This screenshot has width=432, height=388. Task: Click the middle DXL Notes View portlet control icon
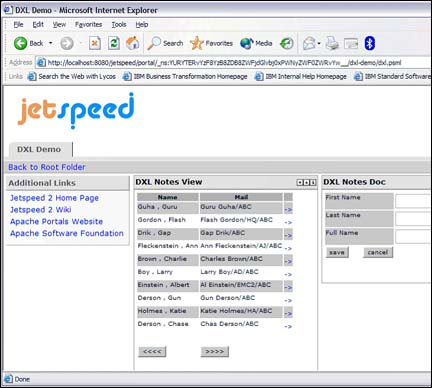[x=306, y=182]
